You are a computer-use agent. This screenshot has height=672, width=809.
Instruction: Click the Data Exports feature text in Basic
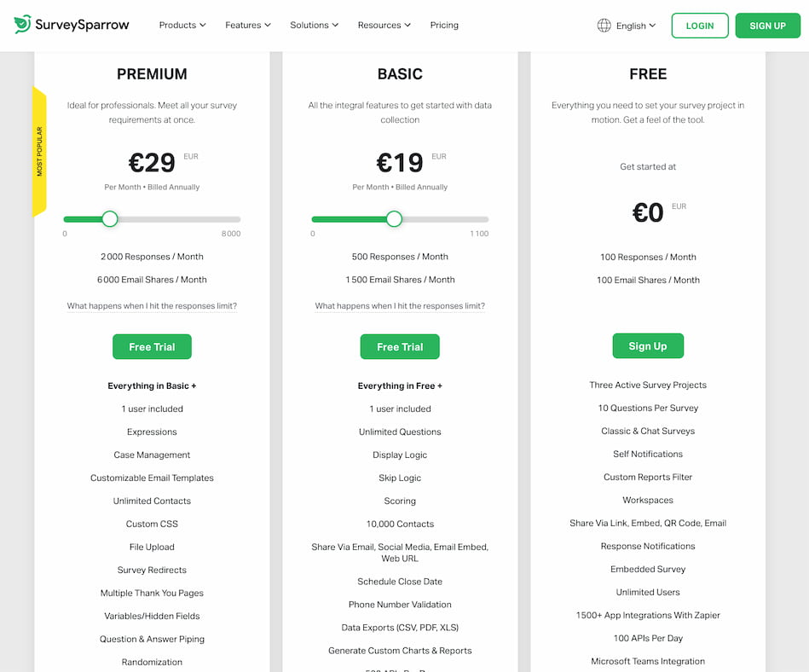400,627
